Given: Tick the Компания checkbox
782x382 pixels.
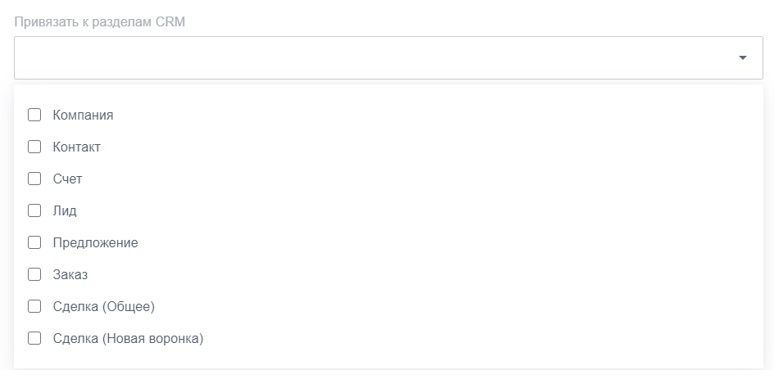Looking at the screenshot, I should click(34, 115).
